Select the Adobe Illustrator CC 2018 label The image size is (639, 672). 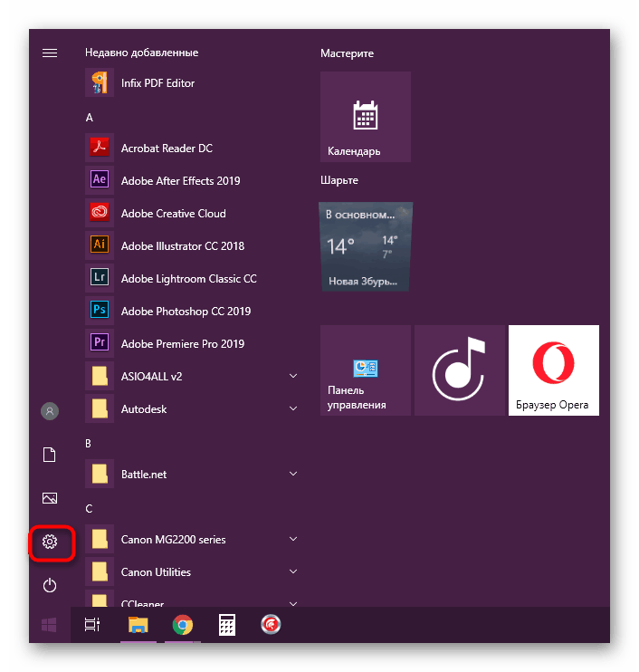(x=183, y=246)
